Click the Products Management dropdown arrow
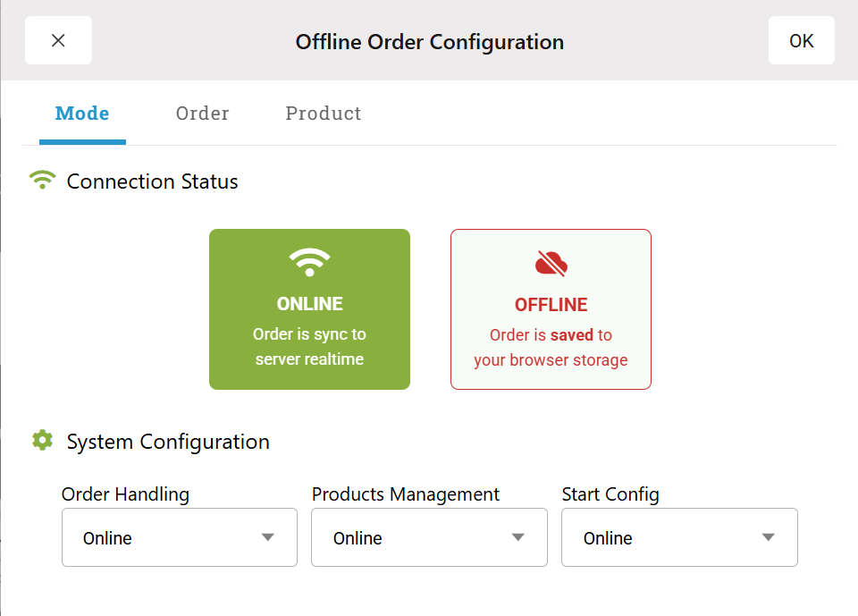Viewport: 858px width, 616px height. pos(517,537)
